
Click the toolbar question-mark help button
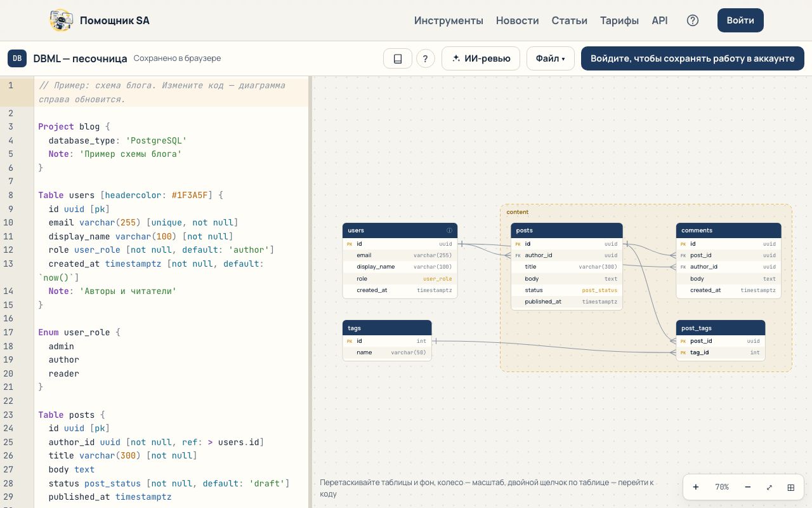425,58
